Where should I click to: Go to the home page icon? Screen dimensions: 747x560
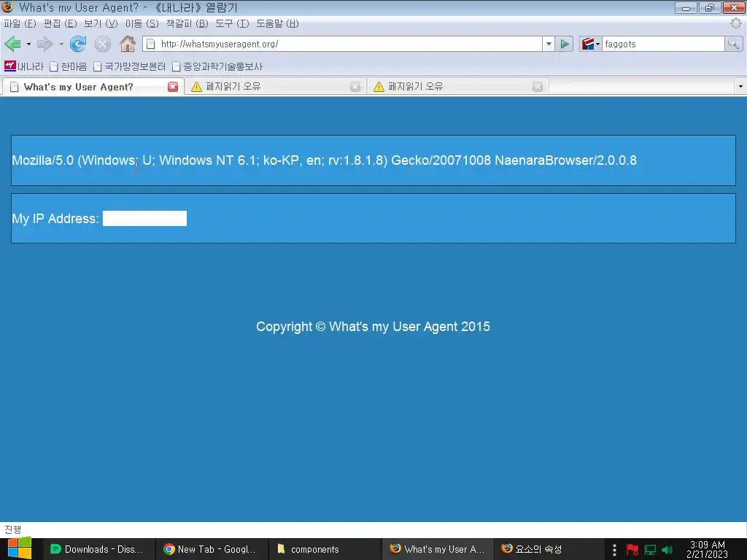[127, 44]
